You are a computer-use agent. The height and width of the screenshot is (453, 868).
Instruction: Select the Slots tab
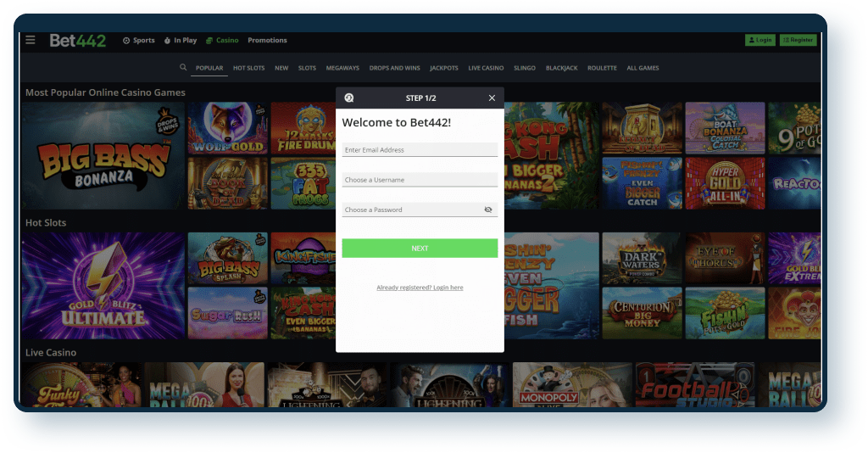pyautogui.click(x=307, y=68)
